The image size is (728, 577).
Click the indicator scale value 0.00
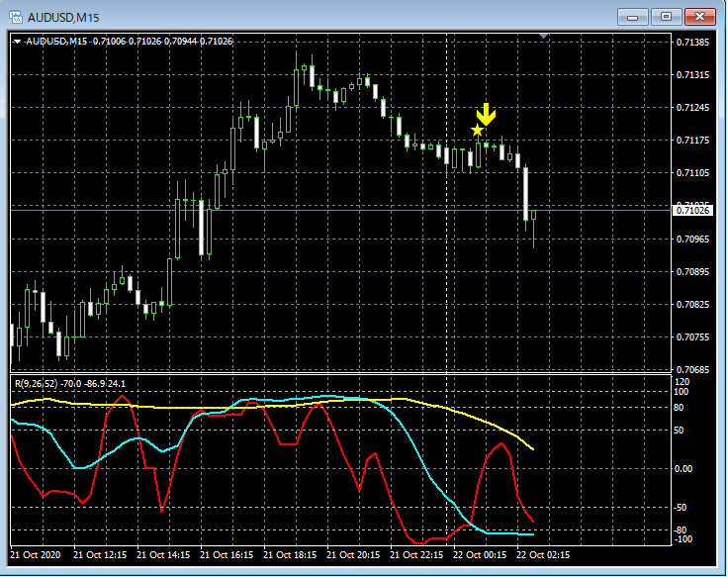682,469
